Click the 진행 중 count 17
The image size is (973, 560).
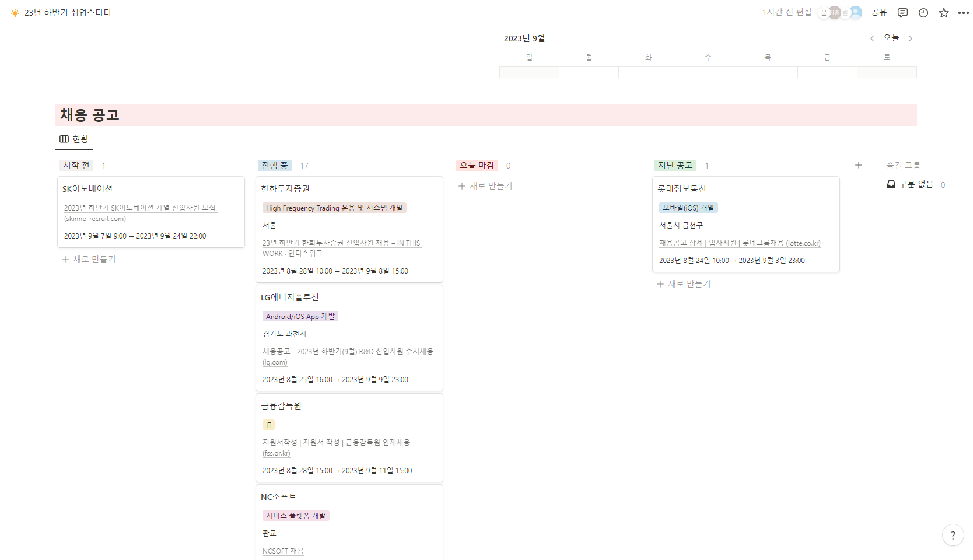pos(304,166)
